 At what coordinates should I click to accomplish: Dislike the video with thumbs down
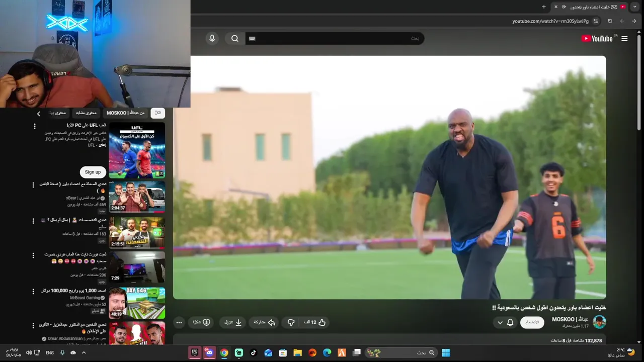(291, 322)
